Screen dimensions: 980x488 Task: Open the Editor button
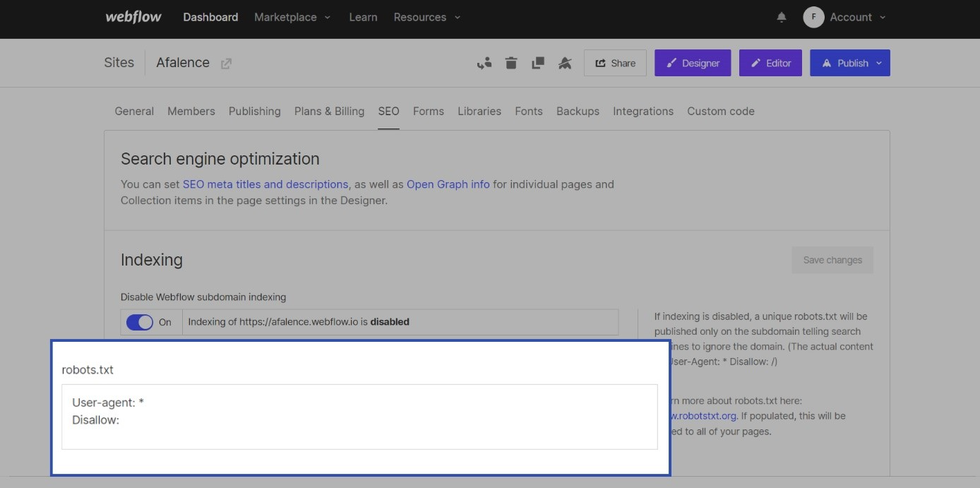[x=770, y=63]
